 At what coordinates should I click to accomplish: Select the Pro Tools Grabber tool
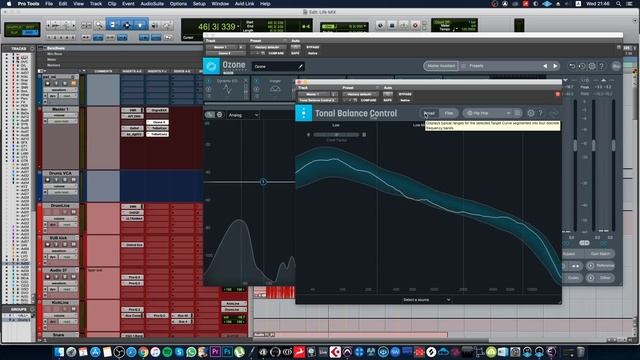coord(140,25)
